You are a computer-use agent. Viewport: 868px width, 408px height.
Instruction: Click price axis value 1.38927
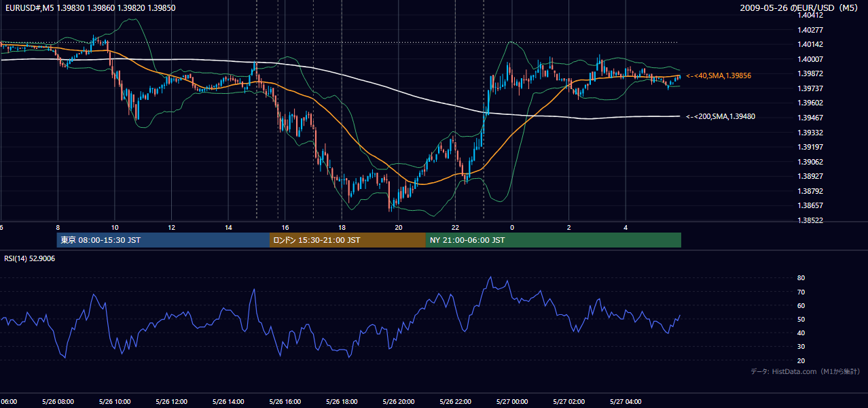tap(811, 176)
